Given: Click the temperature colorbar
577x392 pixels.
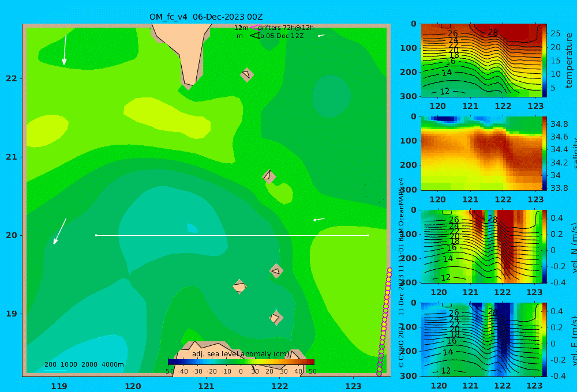Looking at the screenshot, I should (545, 61).
